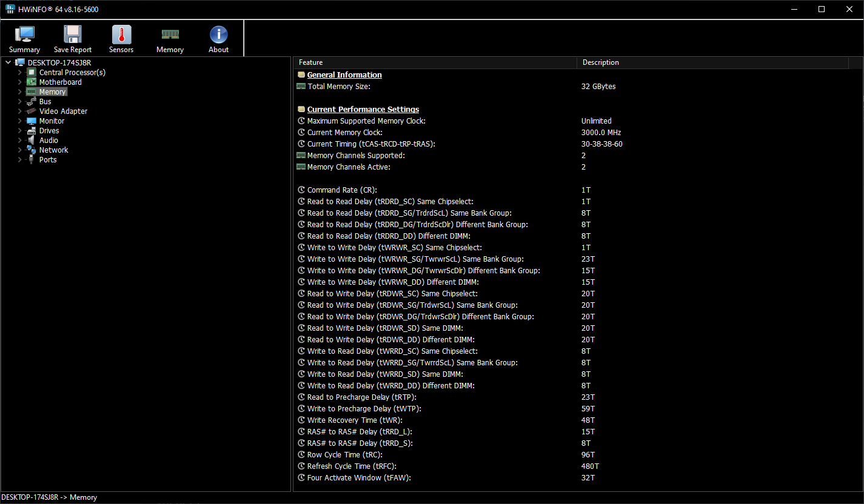Expand the Motherboard node

coord(19,82)
